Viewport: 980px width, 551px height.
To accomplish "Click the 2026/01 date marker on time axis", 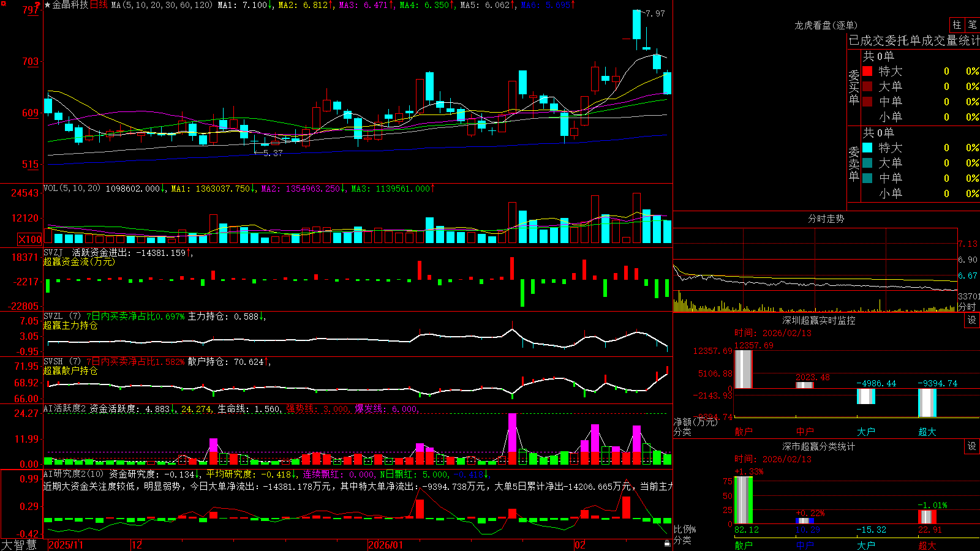I will [386, 545].
